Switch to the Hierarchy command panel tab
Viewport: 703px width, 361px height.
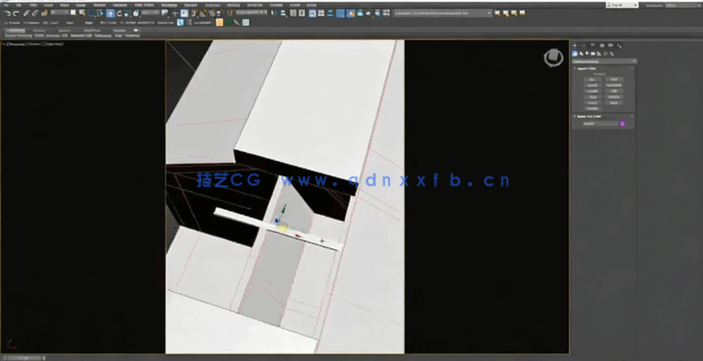[x=593, y=45]
